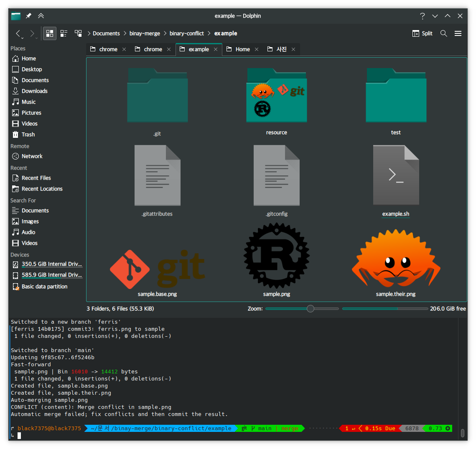Image resolution: width=476 pixels, height=449 pixels.
Task: Click the Split view button
Action: (x=422, y=33)
